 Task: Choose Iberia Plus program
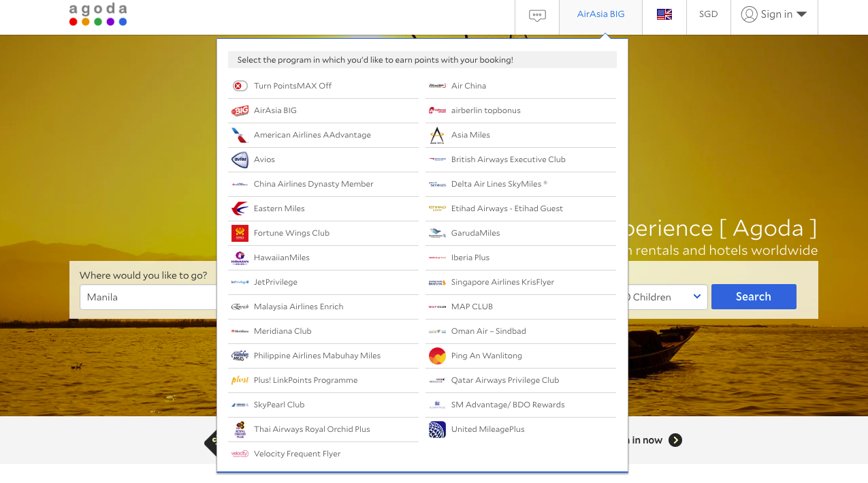coord(521,258)
